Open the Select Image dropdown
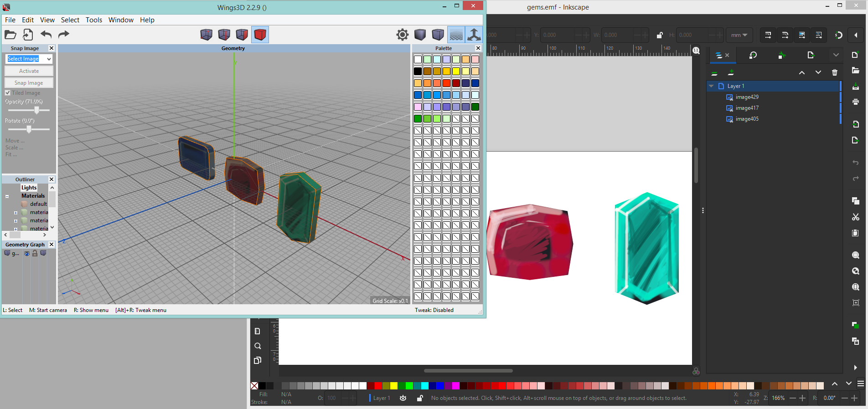Image resolution: width=868 pixels, height=409 pixels. pos(29,59)
